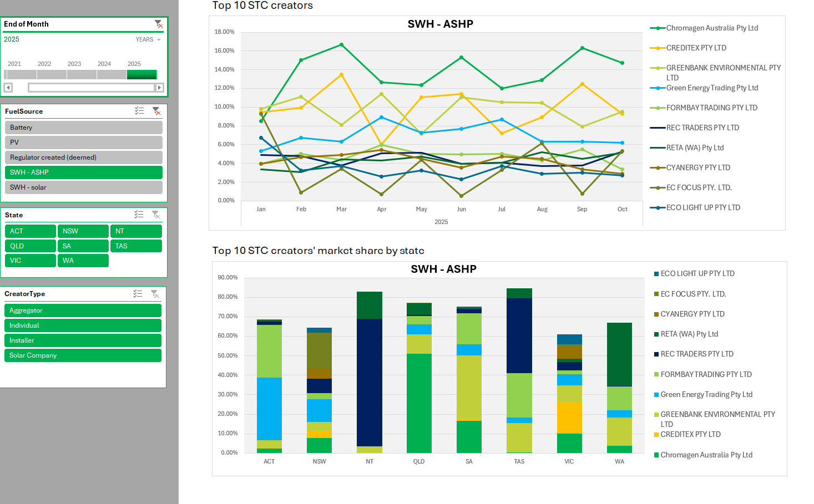This screenshot has height=504, width=814.
Task: Toggle multi-select on FuelSource slicer
Action: click(x=139, y=111)
